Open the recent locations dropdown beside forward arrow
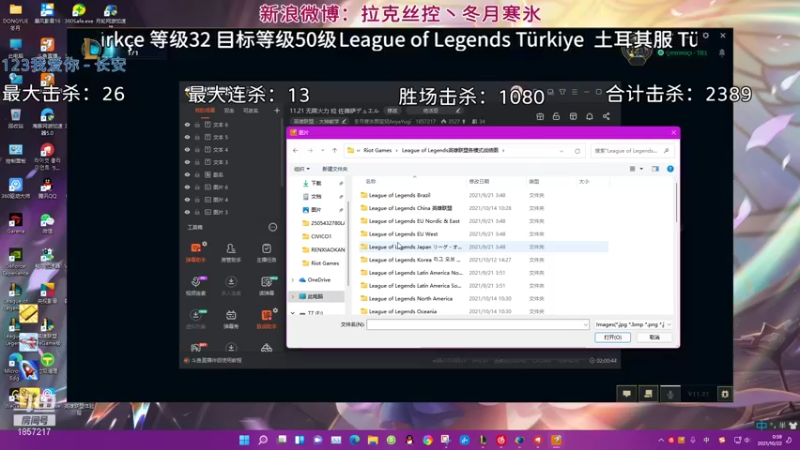 pyautogui.click(x=322, y=151)
